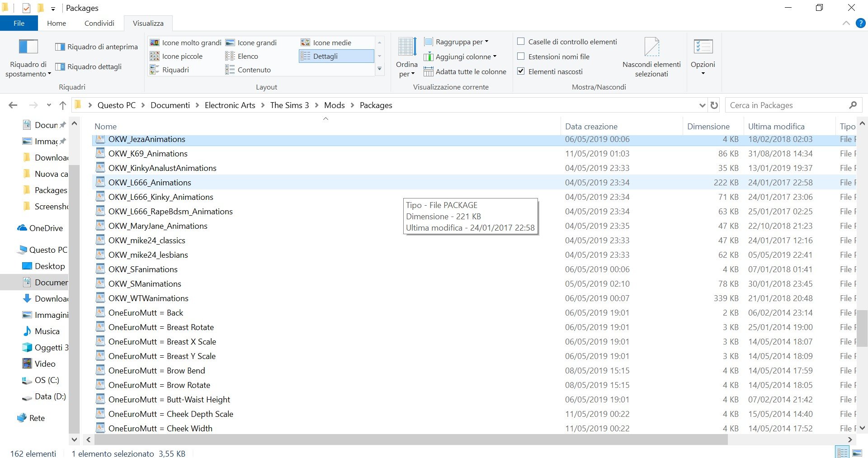Expand the Aggiungi colonne dropdown
Viewport: 868px width, 458px height.
(460, 57)
